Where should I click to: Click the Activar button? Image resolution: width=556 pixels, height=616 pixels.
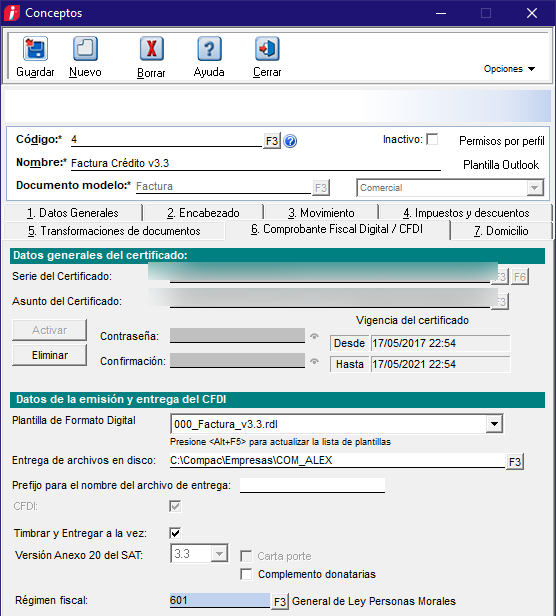tap(50, 330)
